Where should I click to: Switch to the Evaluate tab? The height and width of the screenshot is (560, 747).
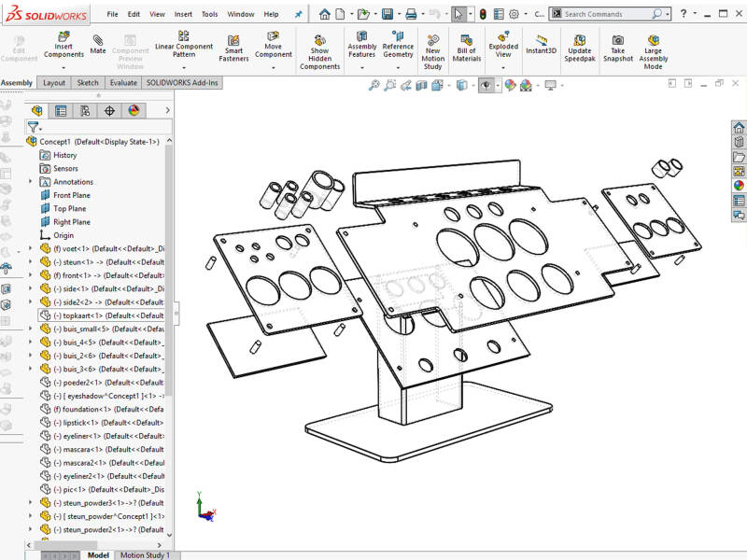pos(123,82)
